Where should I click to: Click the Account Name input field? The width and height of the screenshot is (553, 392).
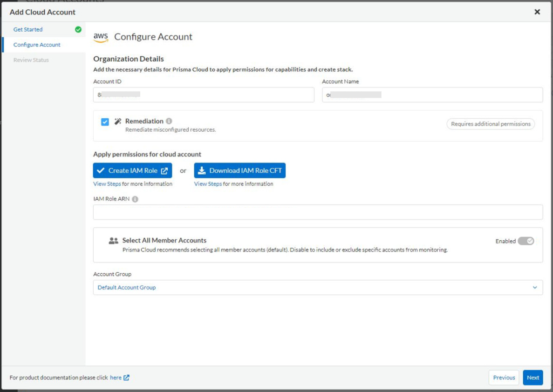pos(432,95)
